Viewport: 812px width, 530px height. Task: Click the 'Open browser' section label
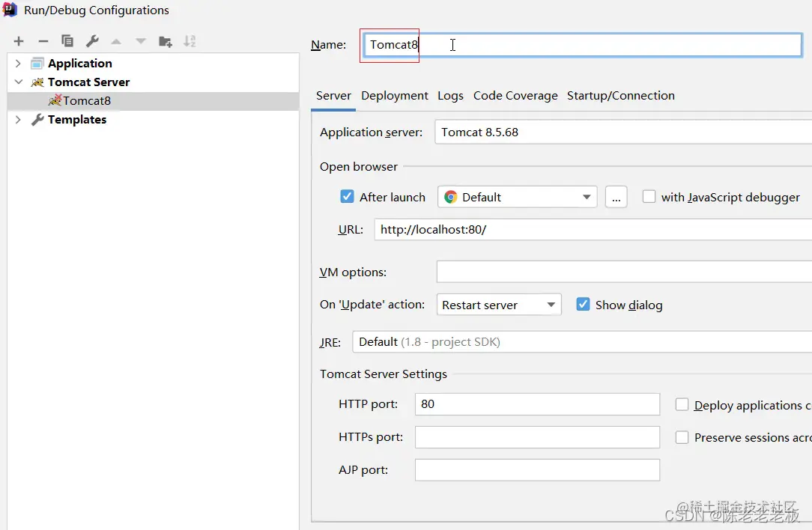[x=359, y=167]
